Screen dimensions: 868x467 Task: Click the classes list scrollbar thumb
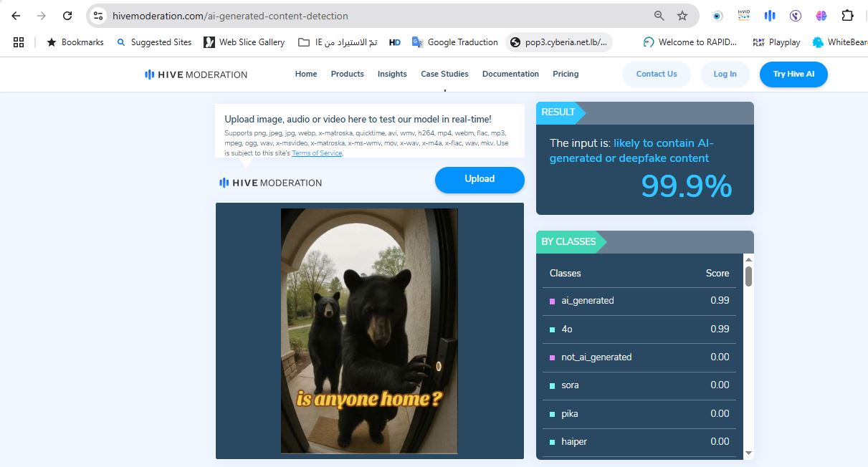click(x=748, y=276)
